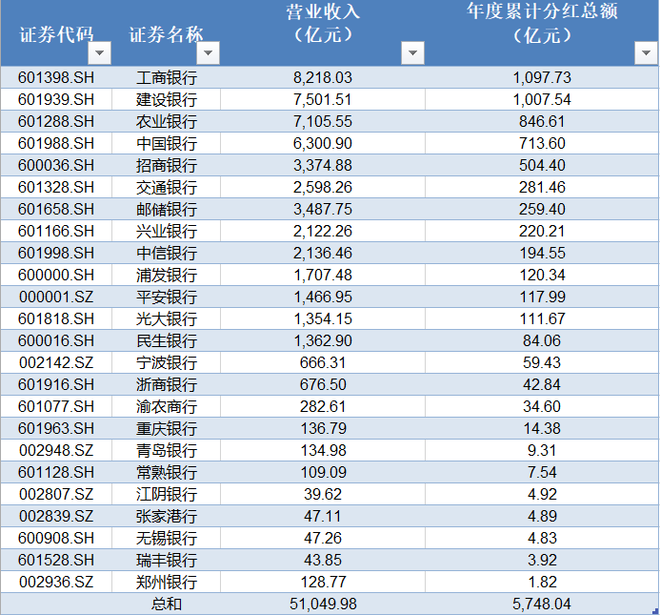The width and height of the screenshot is (660, 615).
Task: Select the 兴业银行 name cell
Action: (x=166, y=231)
